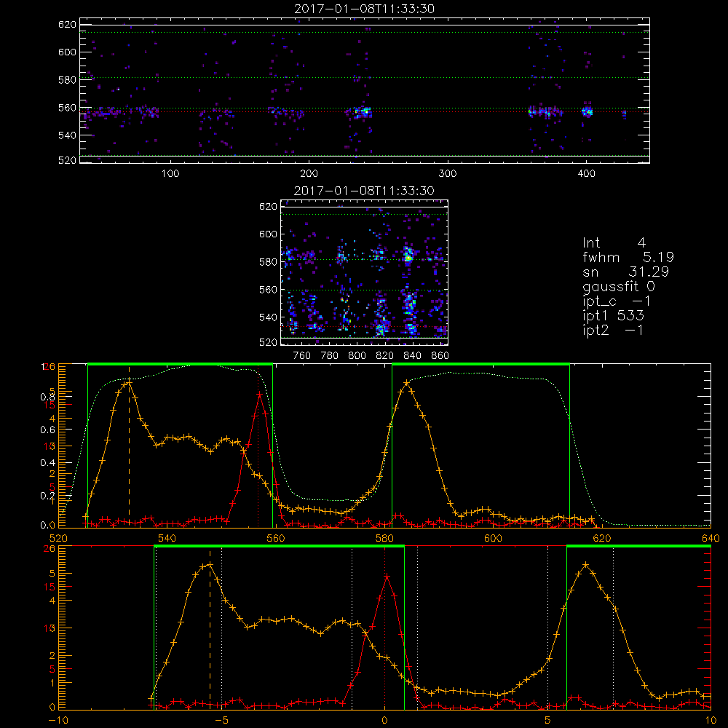Click x-axis label 300 of the top image

click(448, 174)
